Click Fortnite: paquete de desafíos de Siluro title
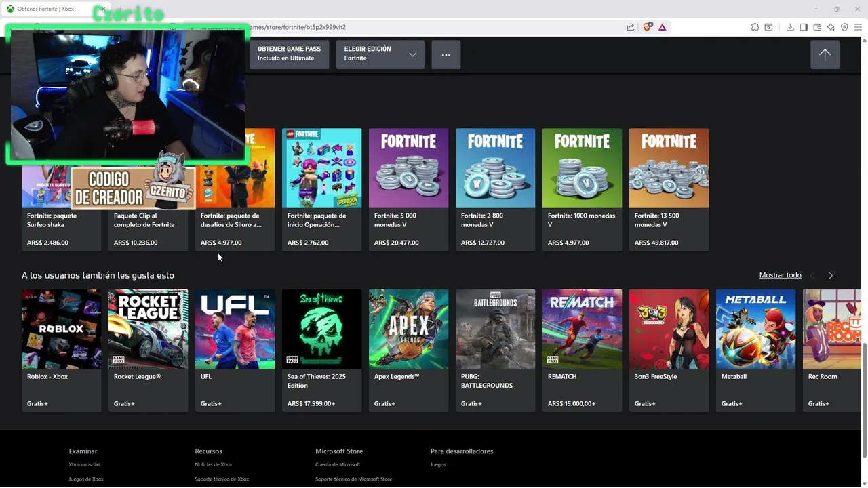 [x=231, y=220]
